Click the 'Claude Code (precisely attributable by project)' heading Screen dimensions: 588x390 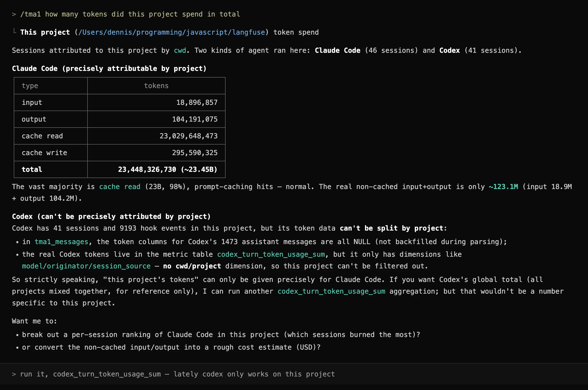(x=109, y=69)
